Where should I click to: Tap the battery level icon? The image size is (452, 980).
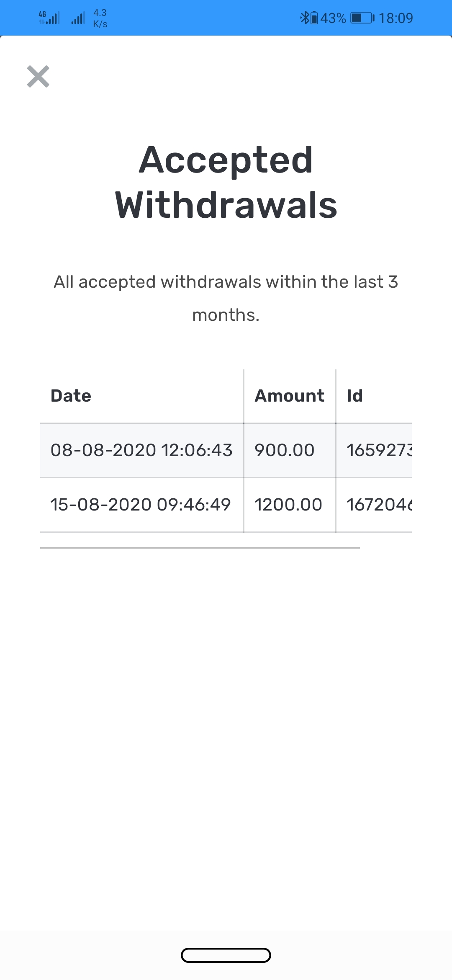(362, 18)
